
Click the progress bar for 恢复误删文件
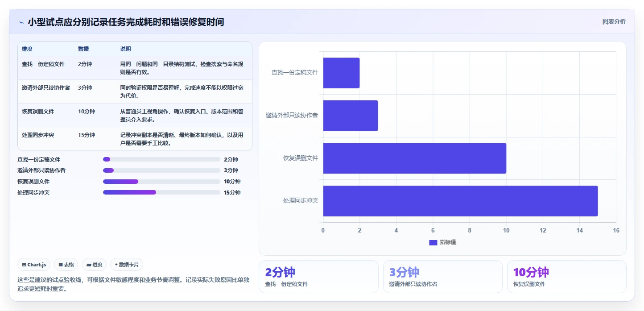[161, 182]
